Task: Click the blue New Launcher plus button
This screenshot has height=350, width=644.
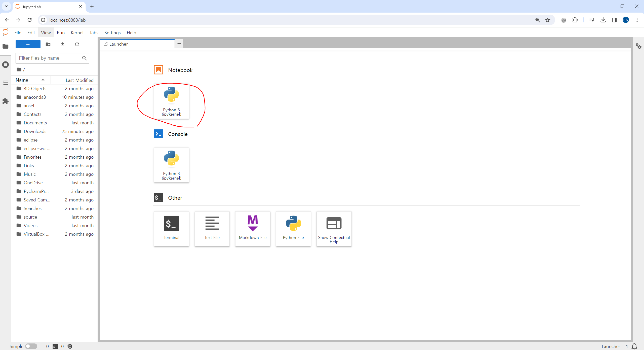Action: [28, 44]
